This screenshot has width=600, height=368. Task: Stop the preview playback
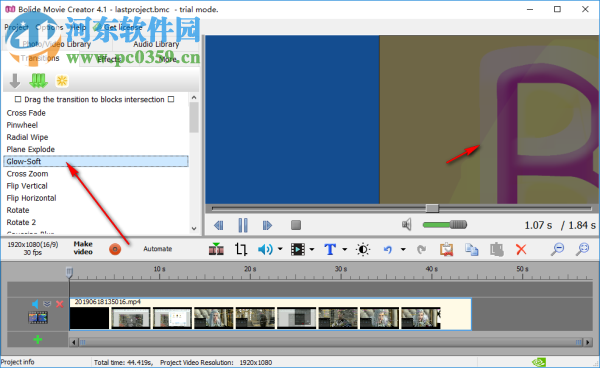pos(295,225)
